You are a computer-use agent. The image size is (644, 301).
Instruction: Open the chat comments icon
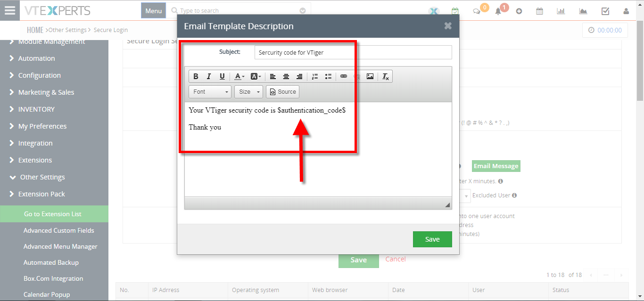477,11
